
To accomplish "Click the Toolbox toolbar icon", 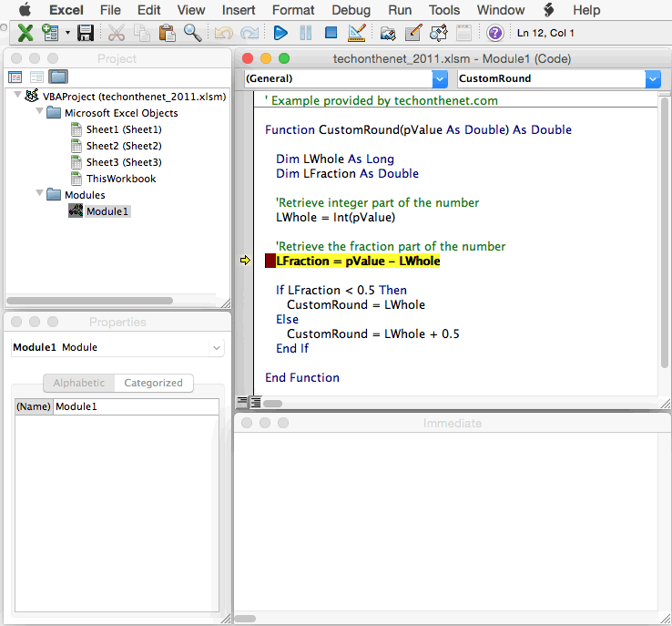I will pos(463,33).
